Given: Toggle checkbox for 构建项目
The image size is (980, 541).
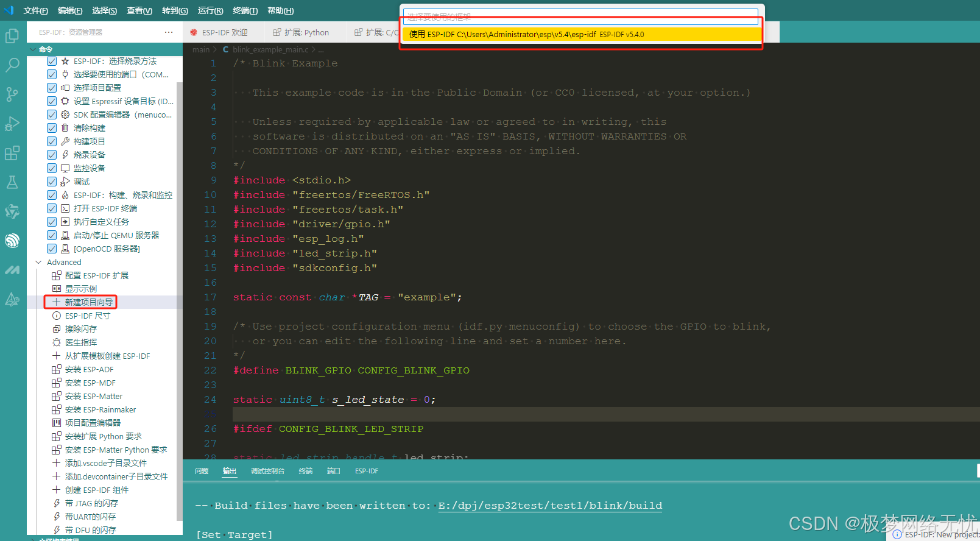Looking at the screenshot, I should pos(52,141).
